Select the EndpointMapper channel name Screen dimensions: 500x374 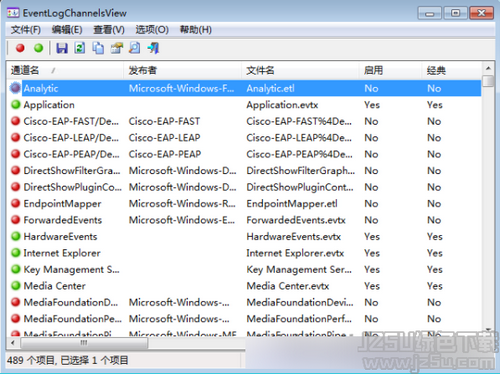tap(62, 204)
